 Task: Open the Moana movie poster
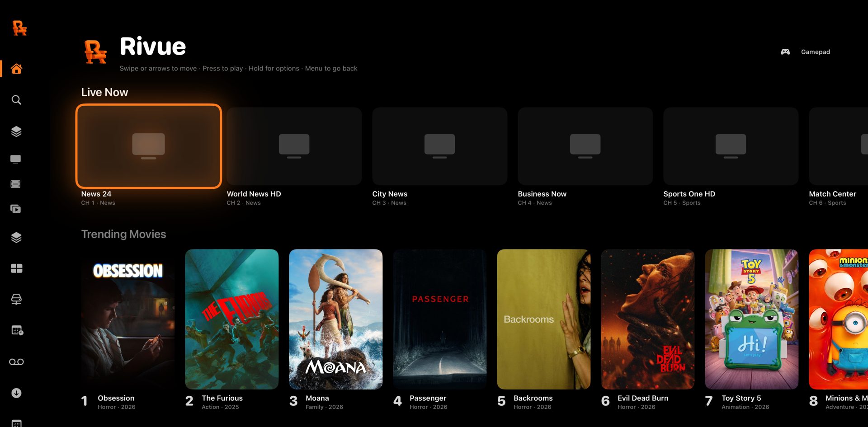(336, 319)
